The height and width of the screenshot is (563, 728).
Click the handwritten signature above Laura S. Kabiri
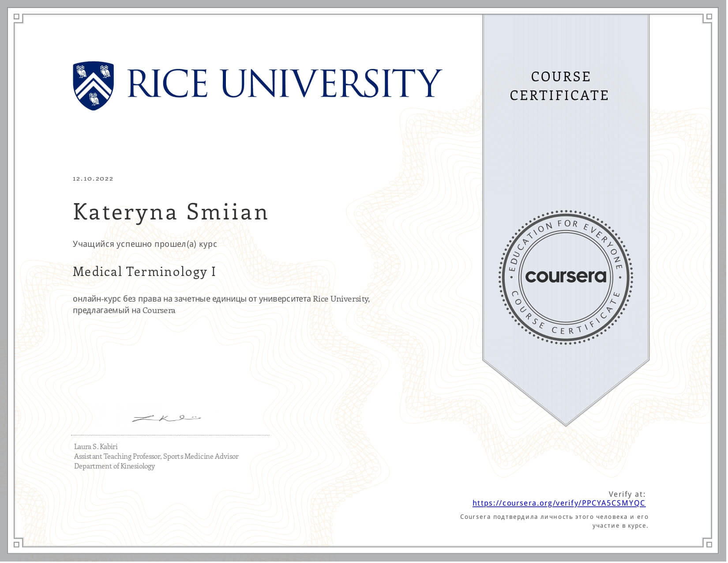167,418
